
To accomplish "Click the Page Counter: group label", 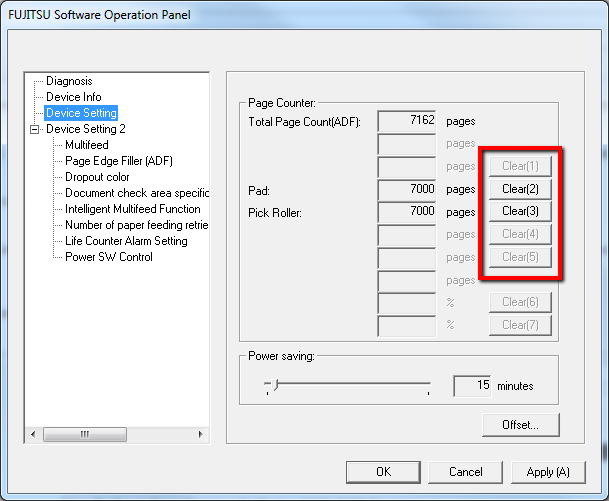I will point(282,103).
